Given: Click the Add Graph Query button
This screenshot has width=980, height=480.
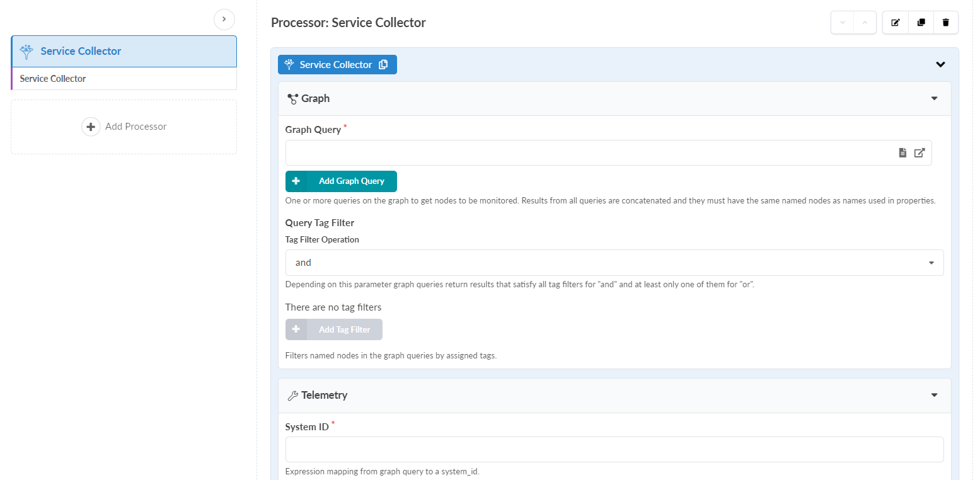Looking at the screenshot, I should click(341, 181).
